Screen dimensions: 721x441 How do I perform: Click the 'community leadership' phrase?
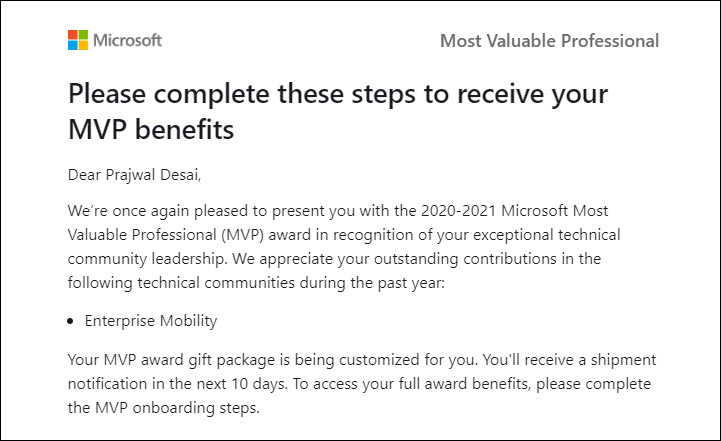point(147,259)
